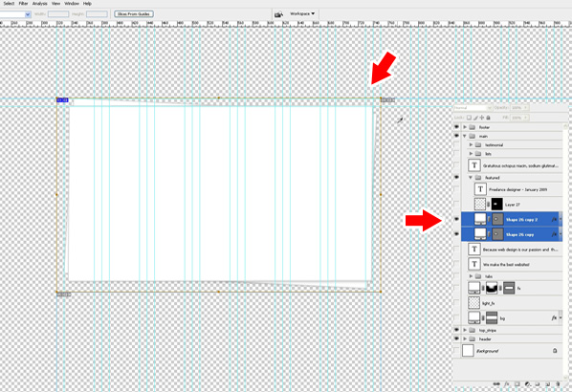Viewport: 572px width, 392px height.
Task: Open the Select menu
Action: (x=10, y=4)
